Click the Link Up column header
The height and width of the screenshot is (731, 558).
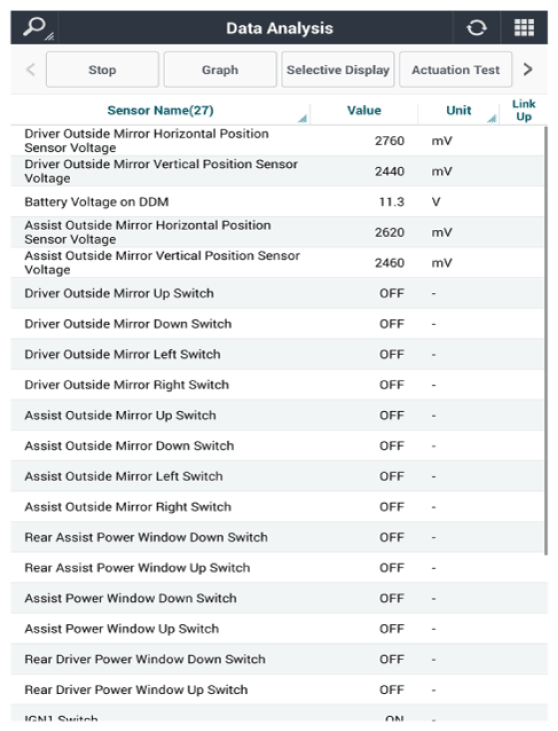click(x=524, y=110)
